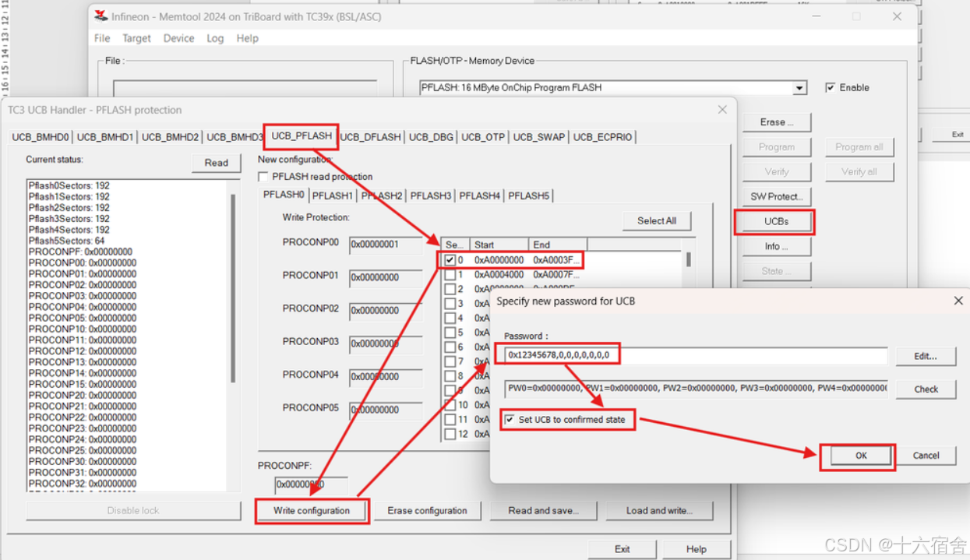
Task: Click the Exit button in UCB Handler
Action: click(622, 549)
